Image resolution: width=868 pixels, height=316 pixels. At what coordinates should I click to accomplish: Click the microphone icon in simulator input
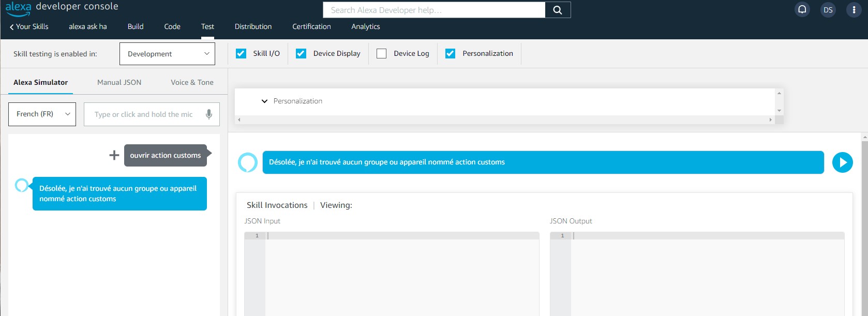click(x=209, y=114)
